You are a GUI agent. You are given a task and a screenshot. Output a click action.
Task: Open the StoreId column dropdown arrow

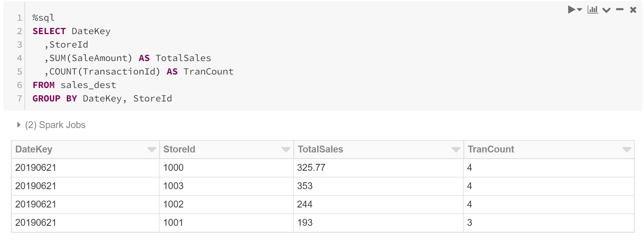pyautogui.click(x=286, y=149)
